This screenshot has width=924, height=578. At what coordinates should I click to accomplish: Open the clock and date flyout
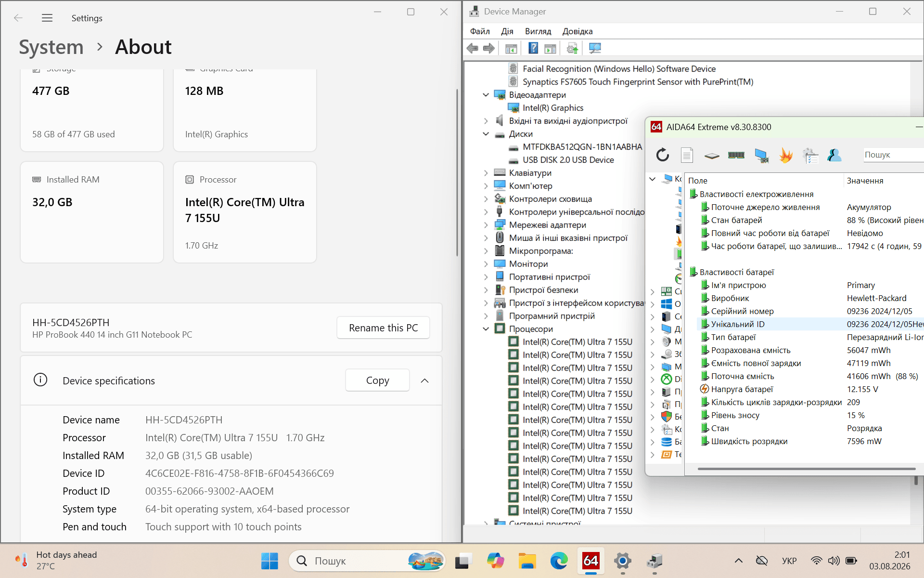coord(889,561)
